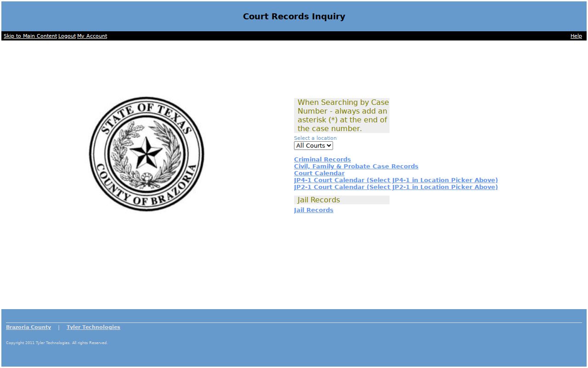Open the Jail Records link
This screenshot has height=368, width=588.
pos(314,210)
